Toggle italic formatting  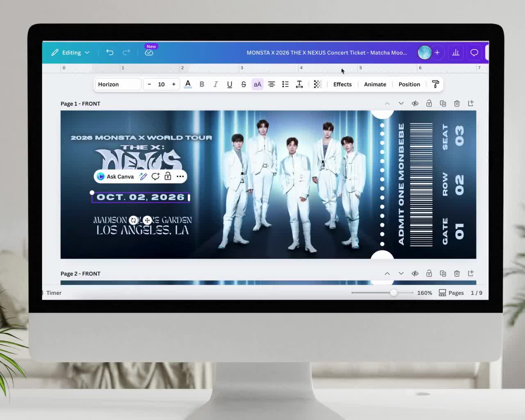click(216, 84)
